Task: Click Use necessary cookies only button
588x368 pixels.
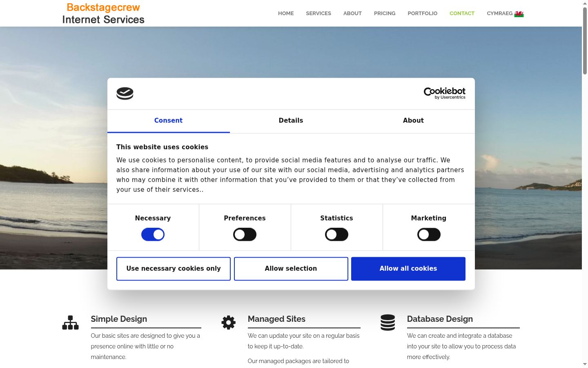Action: (x=174, y=269)
